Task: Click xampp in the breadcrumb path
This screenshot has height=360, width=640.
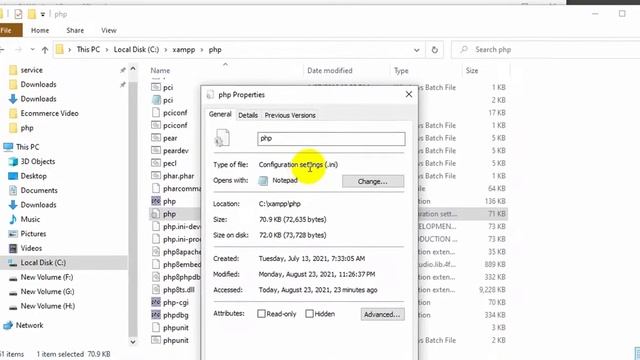Action: tap(184, 49)
